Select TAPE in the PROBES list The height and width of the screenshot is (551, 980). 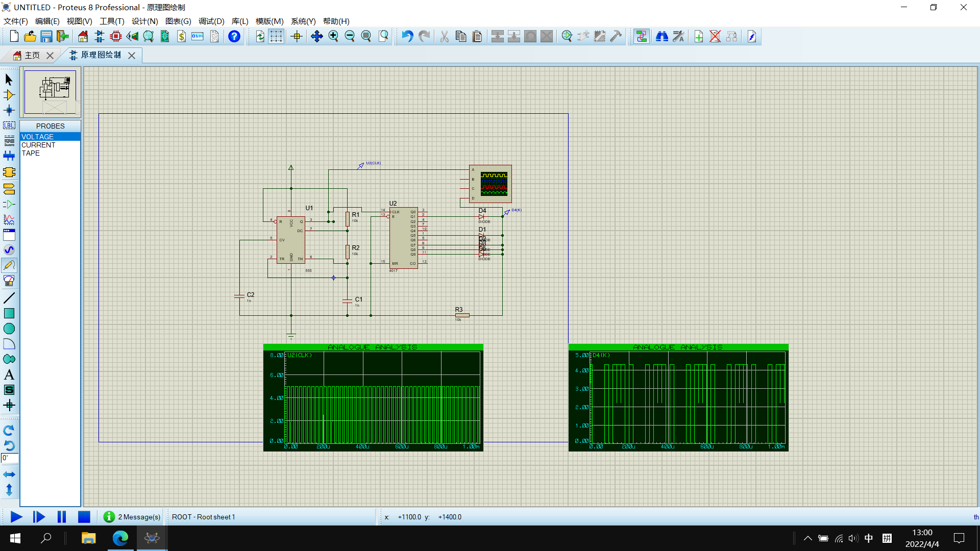point(50,153)
